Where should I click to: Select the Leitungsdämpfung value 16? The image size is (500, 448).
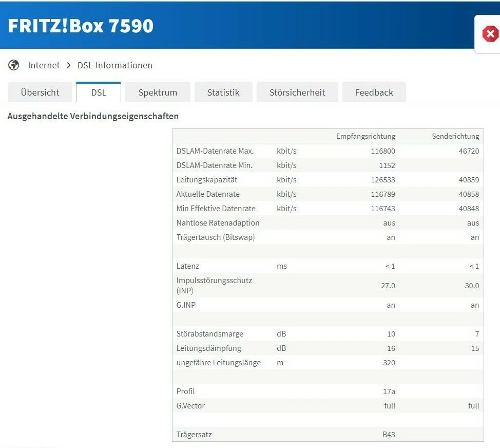(391, 348)
